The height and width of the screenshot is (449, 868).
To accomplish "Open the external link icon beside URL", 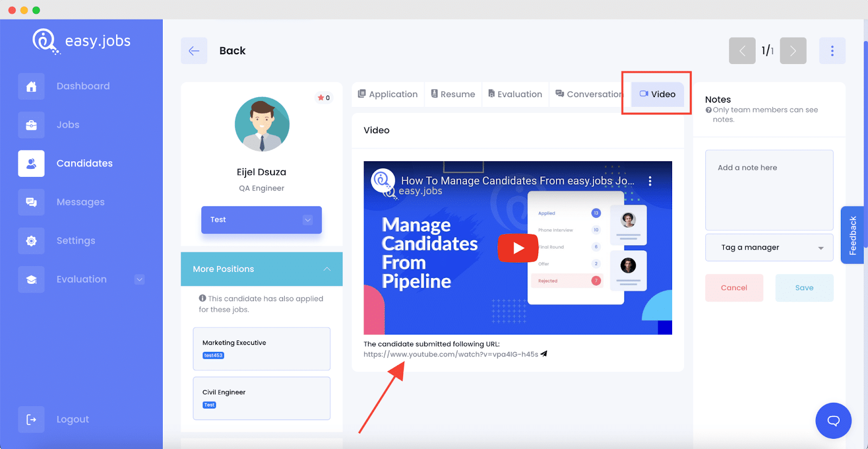I will (x=544, y=354).
